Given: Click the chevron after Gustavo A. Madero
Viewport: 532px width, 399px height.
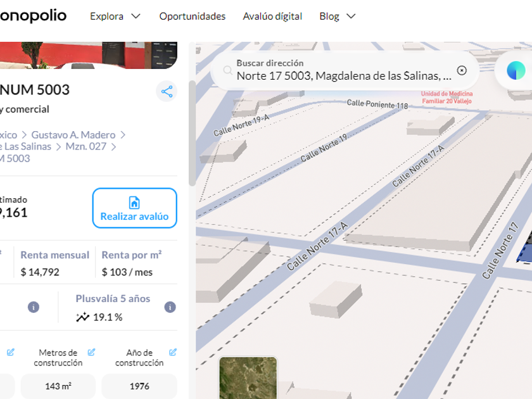Looking at the screenshot, I should [123, 135].
